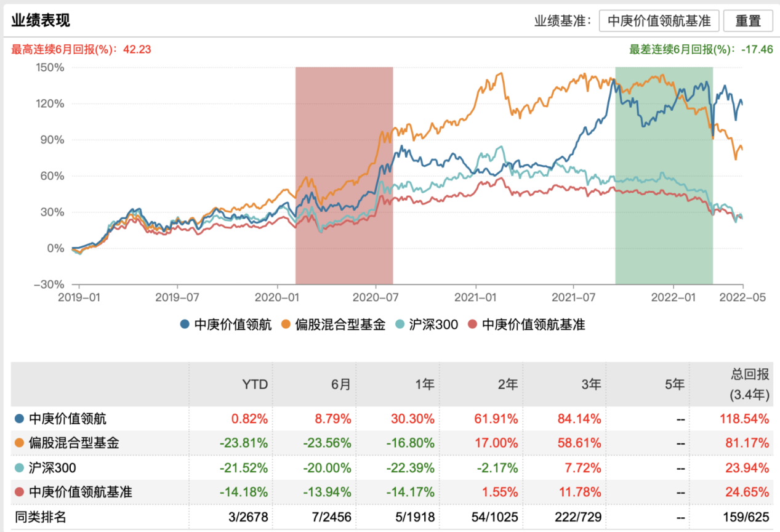
Task: Open the 中庚价值领航基准 benchmark selector
Action: coord(659,20)
